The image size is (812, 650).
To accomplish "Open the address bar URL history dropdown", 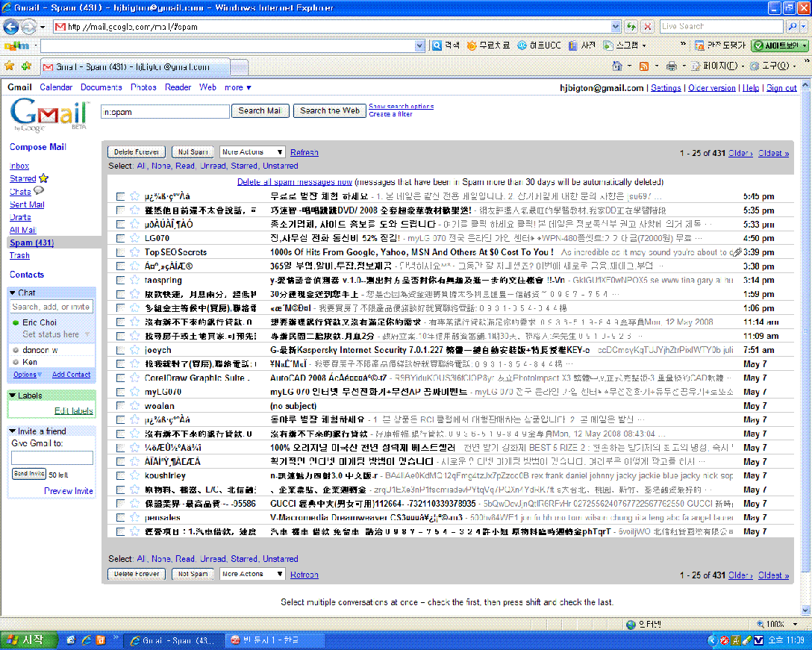I will pos(615,26).
